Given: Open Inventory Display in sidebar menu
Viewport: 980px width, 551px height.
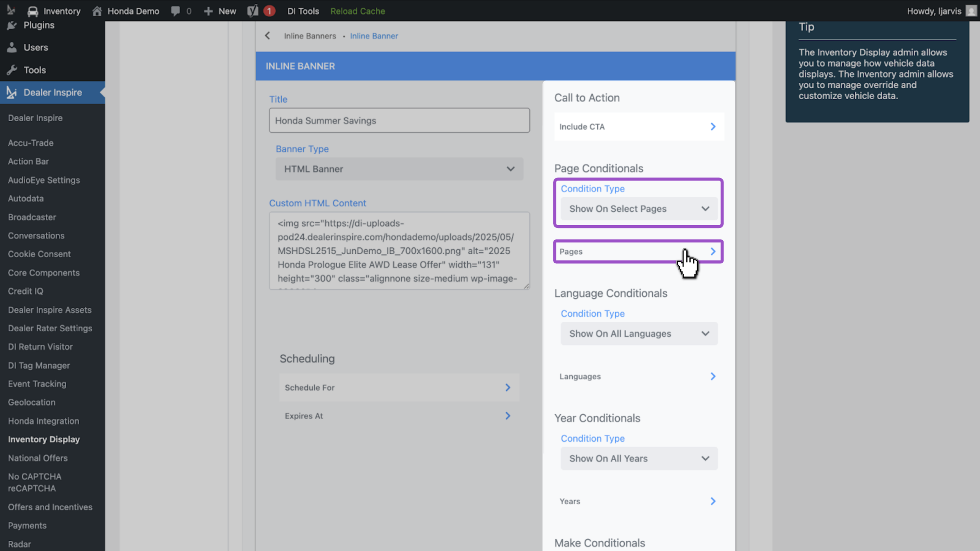Looking at the screenshot, I should coord(44,439).
